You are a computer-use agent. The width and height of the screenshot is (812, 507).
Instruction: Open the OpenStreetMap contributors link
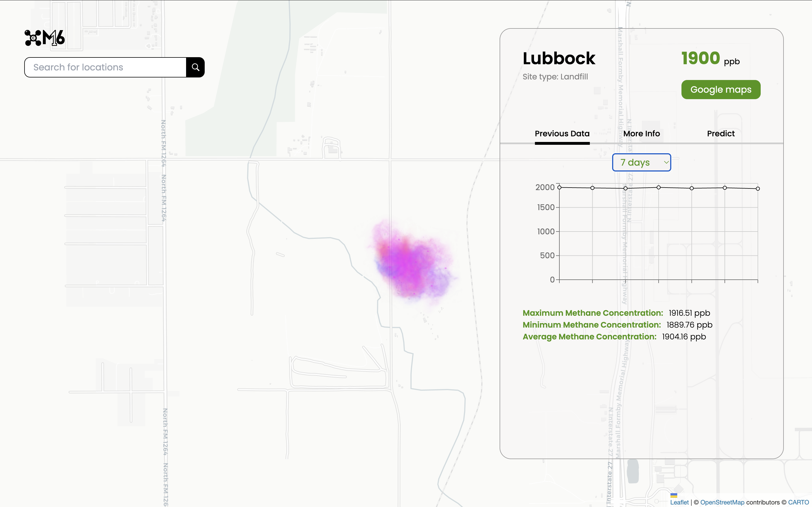(x=722, y=502)
